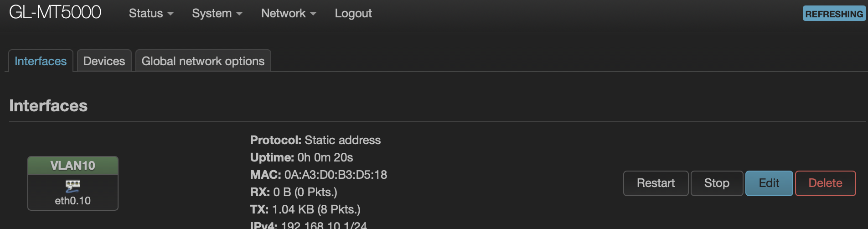Click the REFRESHING status badge
Viewport: 868px width, 229px height.
pyautogui.click(x=834, y=14)
